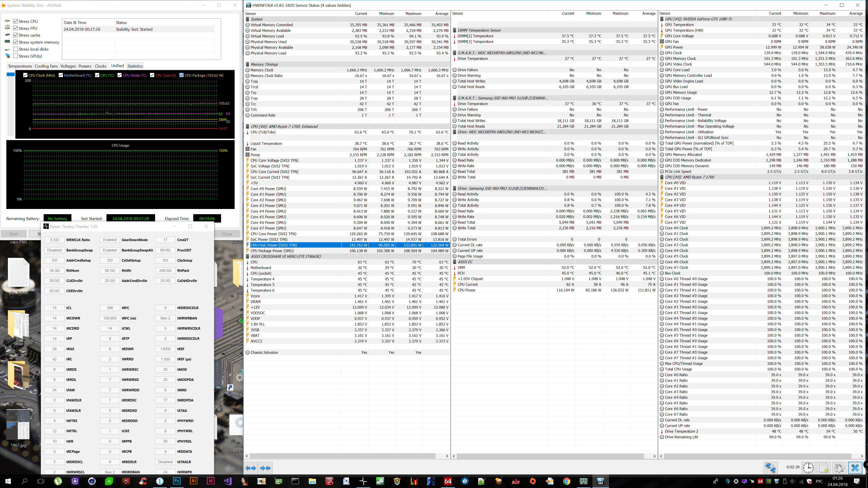
Task: Open the Cooling Fans tab
Action: (x=46, y=66)
